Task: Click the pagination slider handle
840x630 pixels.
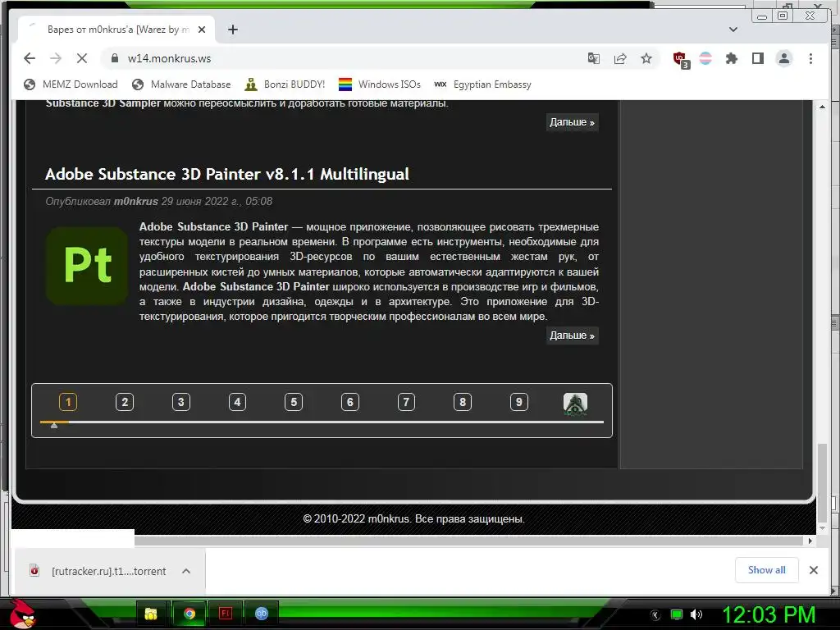Action: point(54,426)
